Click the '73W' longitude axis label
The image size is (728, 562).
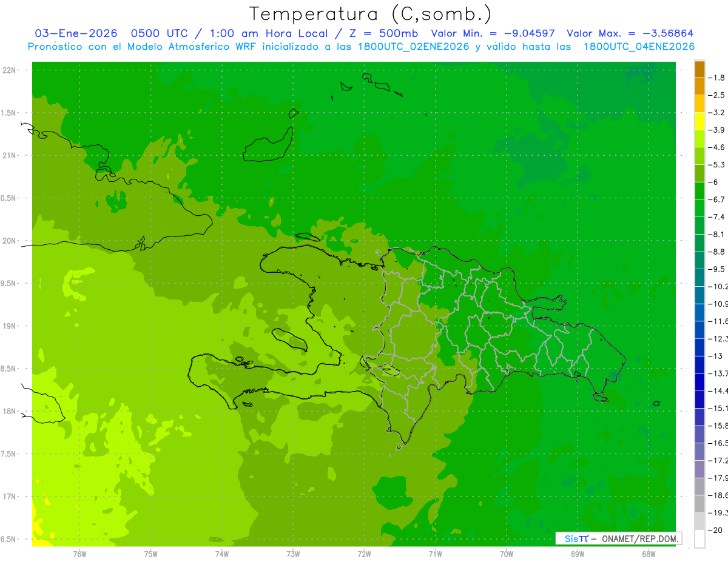(293, 554)
